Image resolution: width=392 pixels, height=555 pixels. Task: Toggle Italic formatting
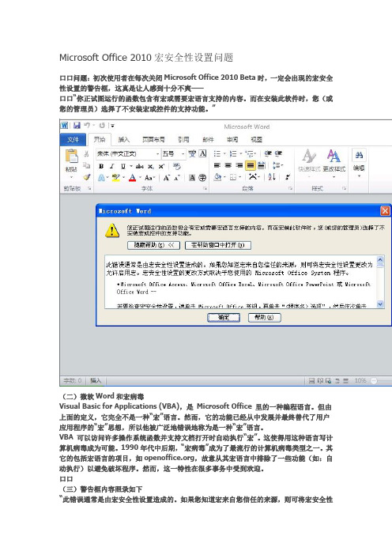pyautogui.click(x=111, y=166)
